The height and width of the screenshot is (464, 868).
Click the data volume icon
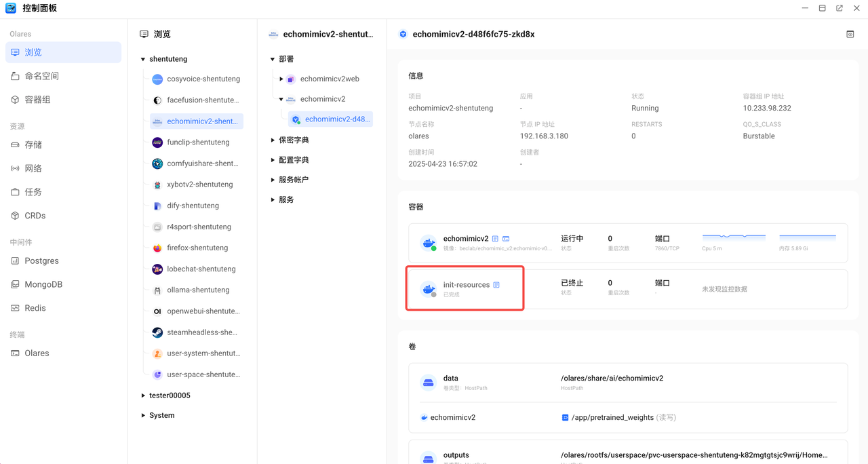(x=428, y=383)
